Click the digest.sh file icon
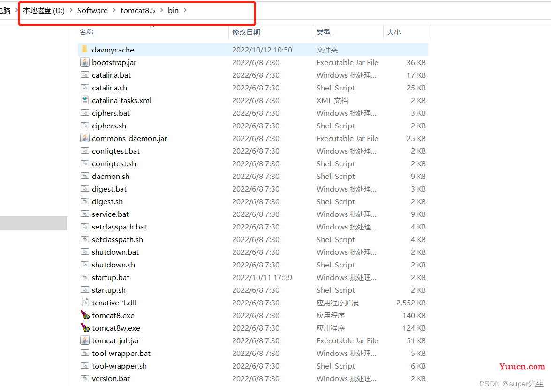This screenshot has height=392, width=551. click(x=85, y=201)
